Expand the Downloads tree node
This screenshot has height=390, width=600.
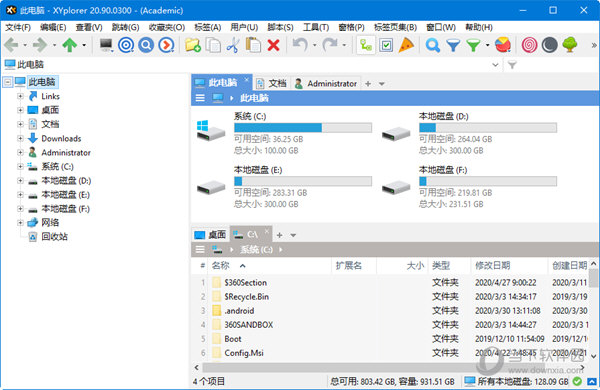point(20,138)
